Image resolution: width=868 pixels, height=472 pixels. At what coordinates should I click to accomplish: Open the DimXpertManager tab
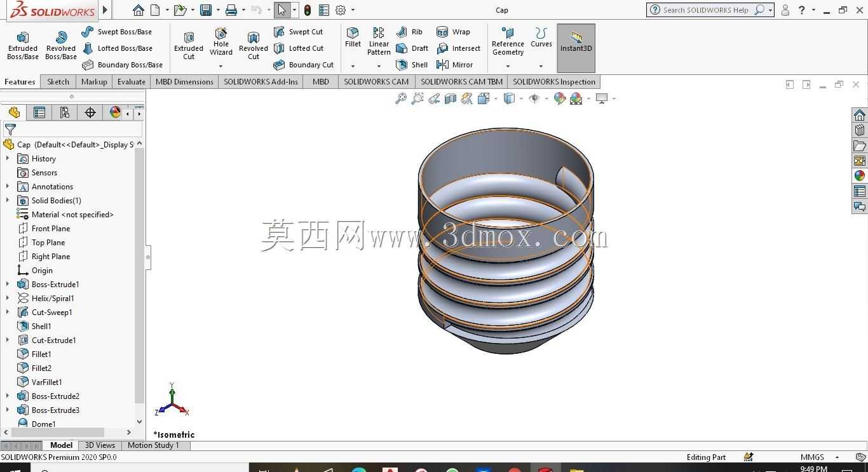pyautogui.click(x=90, y=112)
